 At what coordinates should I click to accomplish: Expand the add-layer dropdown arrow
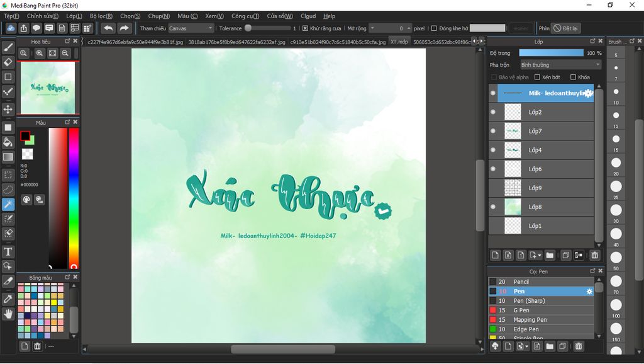click(x=539, y=256)
